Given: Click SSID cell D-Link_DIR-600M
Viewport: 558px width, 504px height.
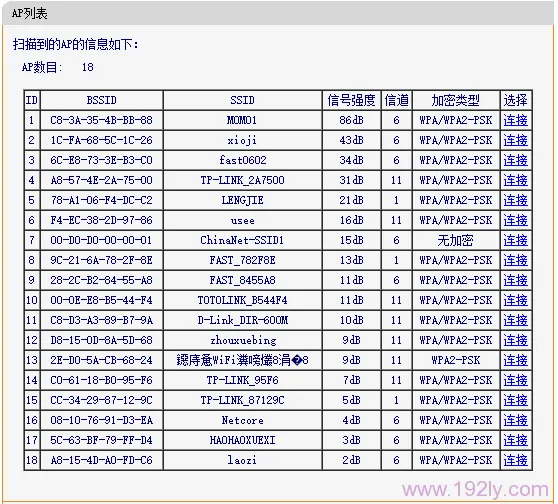Looking at the screenshot, I should (243, 320).
